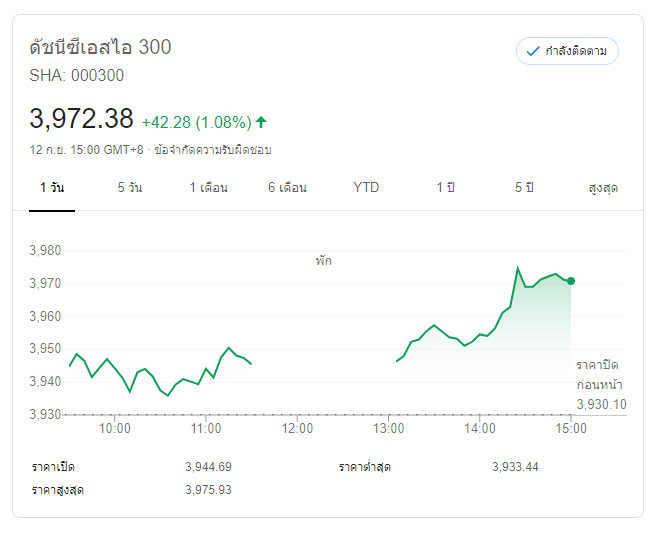Open the ข้อจำกัดความรับผิดชอบ disclaimer link
Viewport: 659px width, 533px height.
(x=213, y=150)
